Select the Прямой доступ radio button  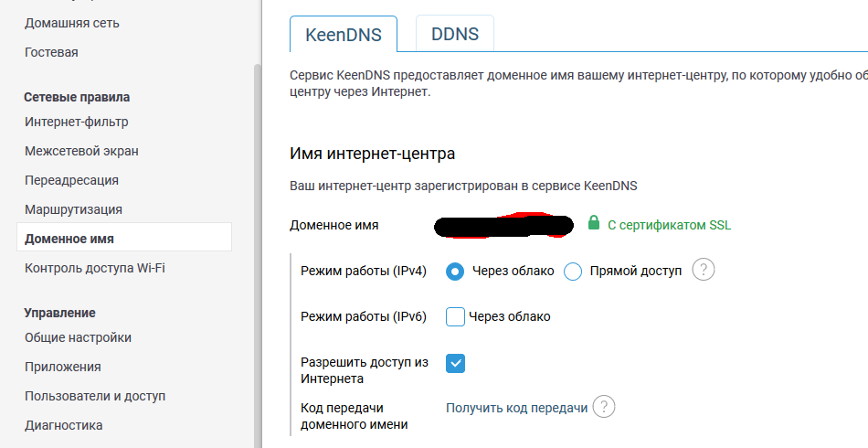tap(573, 272)
